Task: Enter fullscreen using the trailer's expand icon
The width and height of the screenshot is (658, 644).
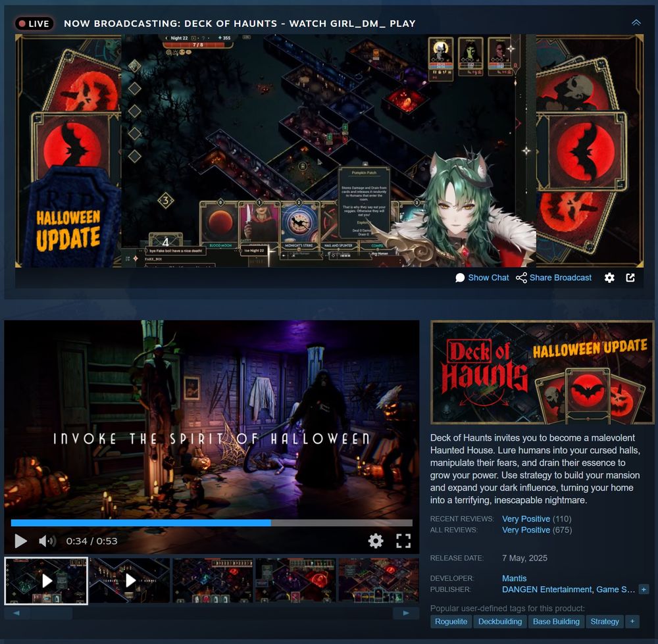Action: [405, 541]
